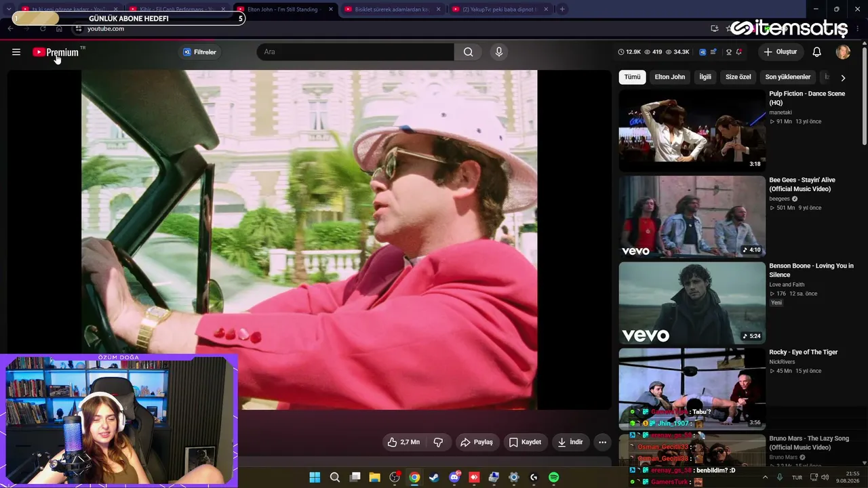Open the 'beegees' channel link

[779, 199]
